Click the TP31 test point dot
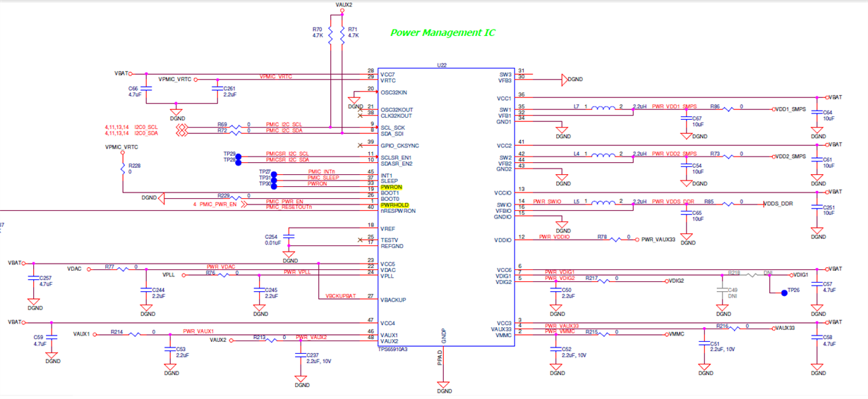 click(274, 180)
